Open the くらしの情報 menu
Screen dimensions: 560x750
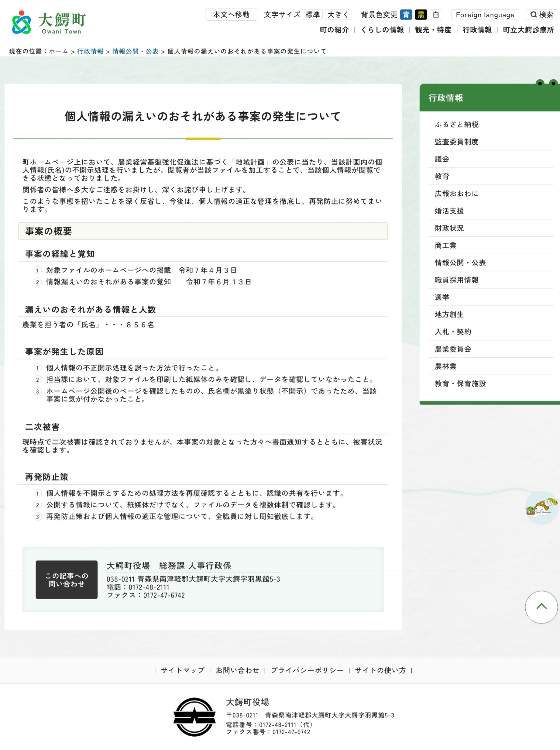click(382, 30)
